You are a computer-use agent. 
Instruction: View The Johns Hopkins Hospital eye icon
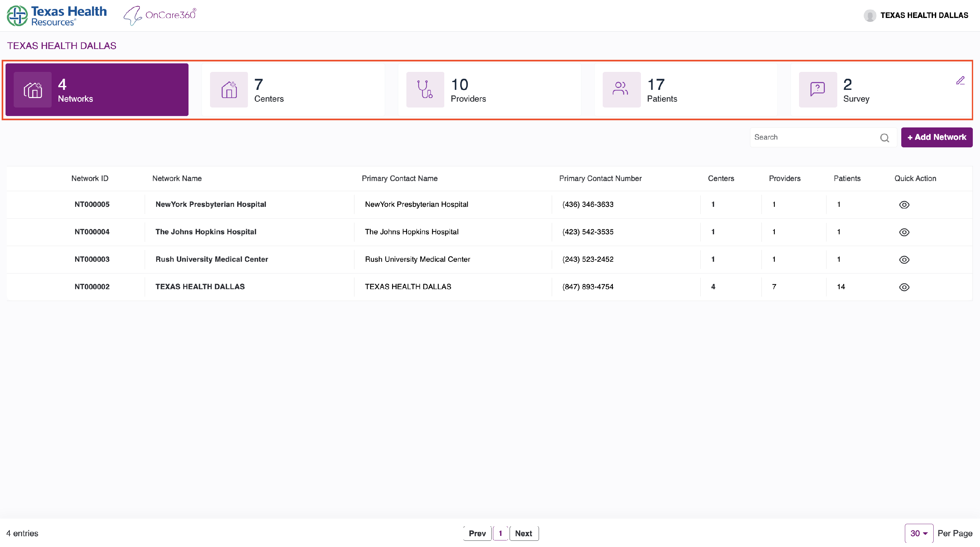[x=904, y=232]
